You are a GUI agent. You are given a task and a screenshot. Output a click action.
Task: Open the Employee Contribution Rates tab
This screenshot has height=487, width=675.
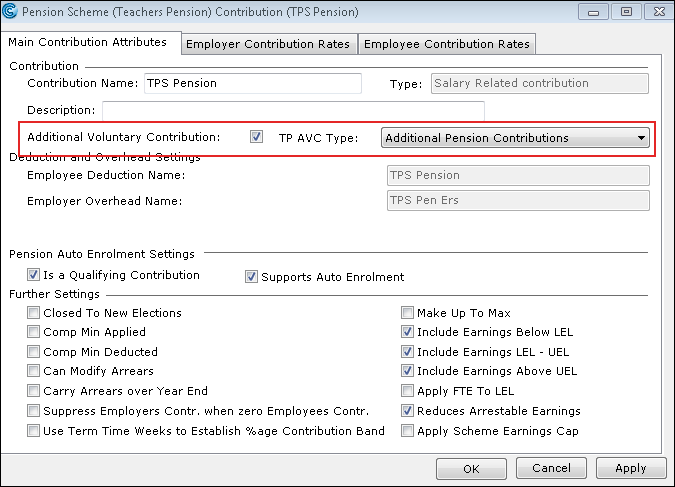pyautogui.click(x=447, y=44)
